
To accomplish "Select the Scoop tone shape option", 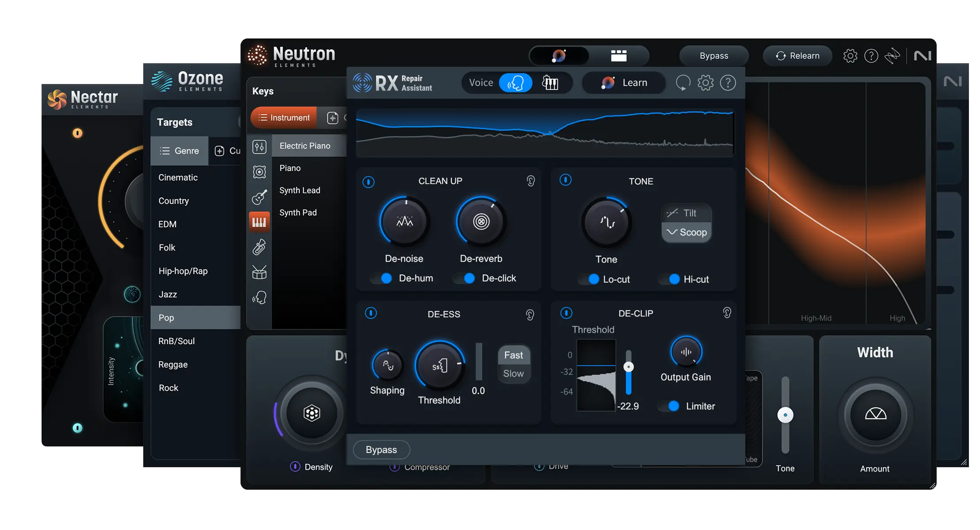I will click(686, 232).
